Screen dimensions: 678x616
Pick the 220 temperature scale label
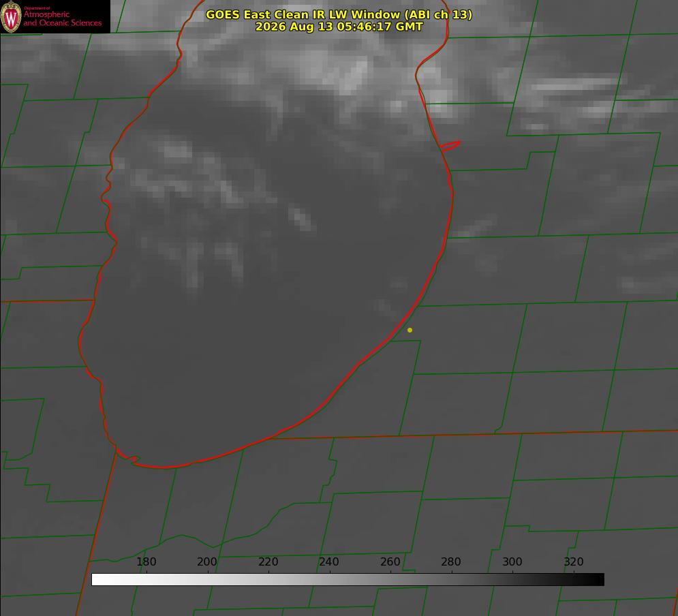pyautogui.click(x=268, y=561)
